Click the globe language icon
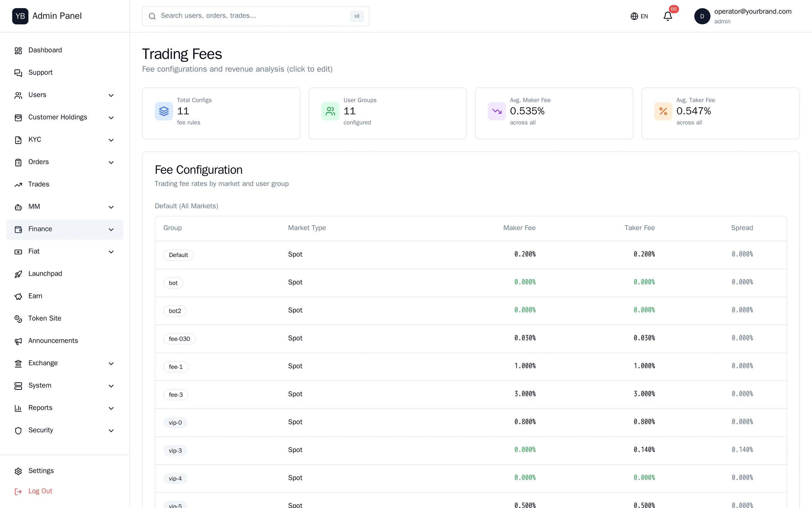The height and width of the screenshot is (508, 812). coord(634,16)
